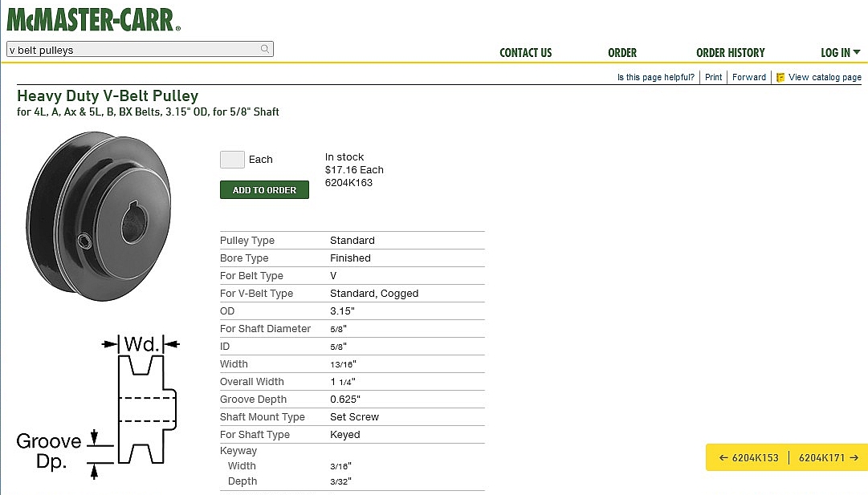Click the For Shaft Diameter label
This screenshot has width=868, height=495.
click(x=265, y=329)
